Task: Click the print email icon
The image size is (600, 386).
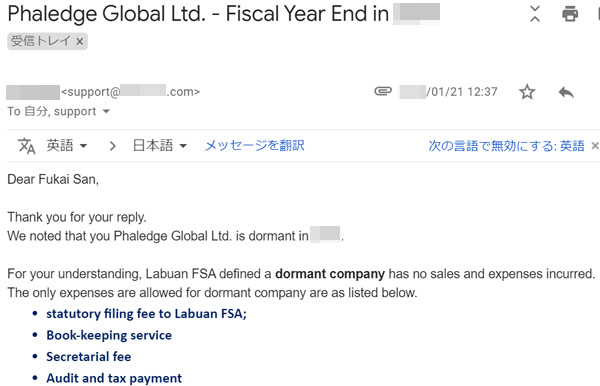Action: 570,14
